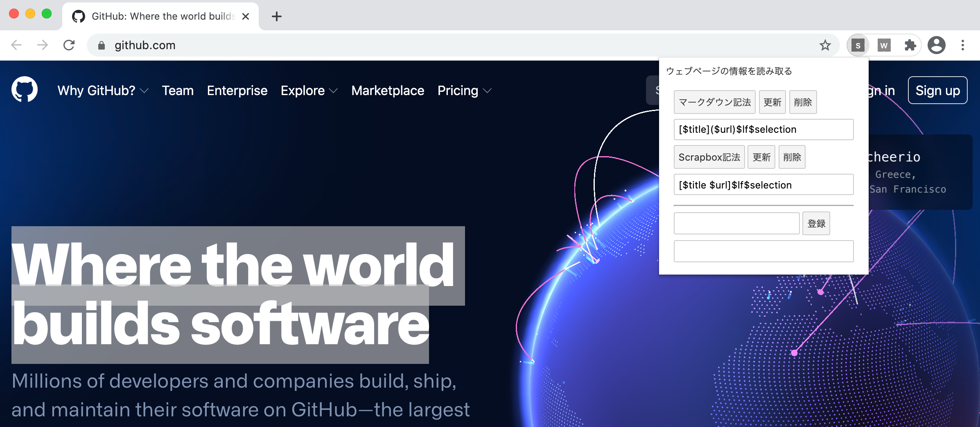
Task: Open the Chrome profile avatar
Action: click(x=937, y=45)
